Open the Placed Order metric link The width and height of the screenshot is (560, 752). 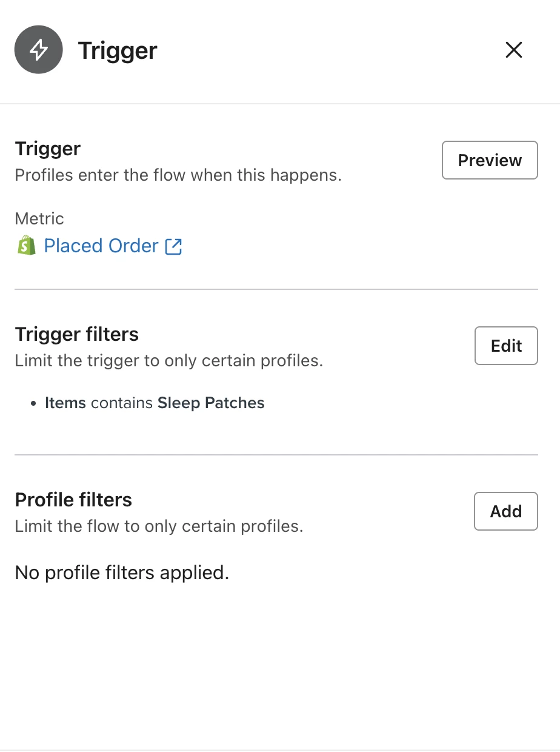click(x=101, y=246)
